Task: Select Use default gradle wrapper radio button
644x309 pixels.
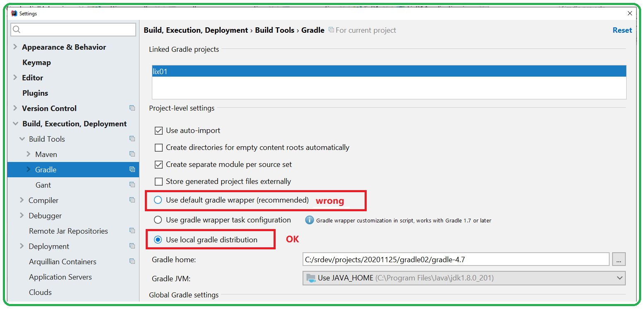Action: (x=158, y=200)
